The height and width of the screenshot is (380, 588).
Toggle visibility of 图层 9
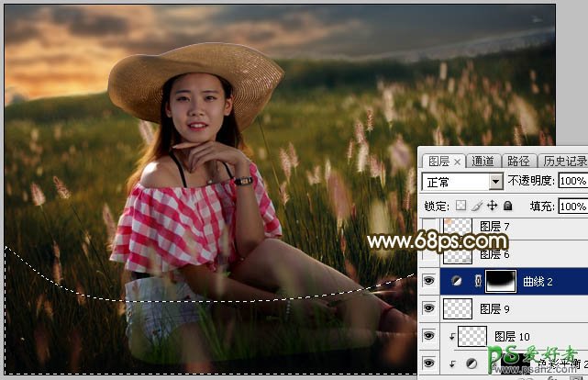[429, 308]
